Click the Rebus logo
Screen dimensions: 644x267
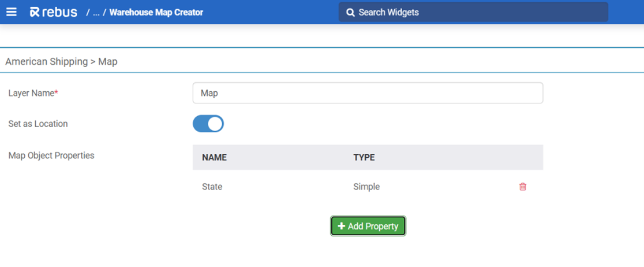(x=53, y=12)
